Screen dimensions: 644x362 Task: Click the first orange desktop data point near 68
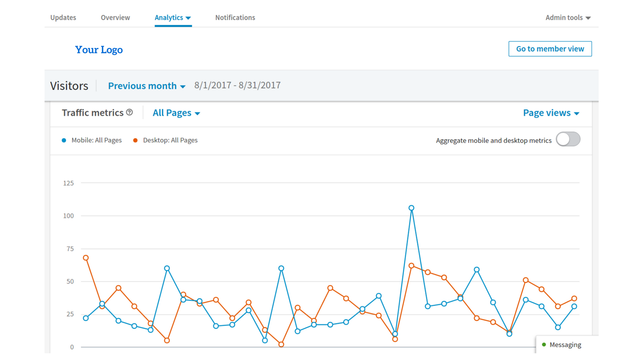coord(86,258)
